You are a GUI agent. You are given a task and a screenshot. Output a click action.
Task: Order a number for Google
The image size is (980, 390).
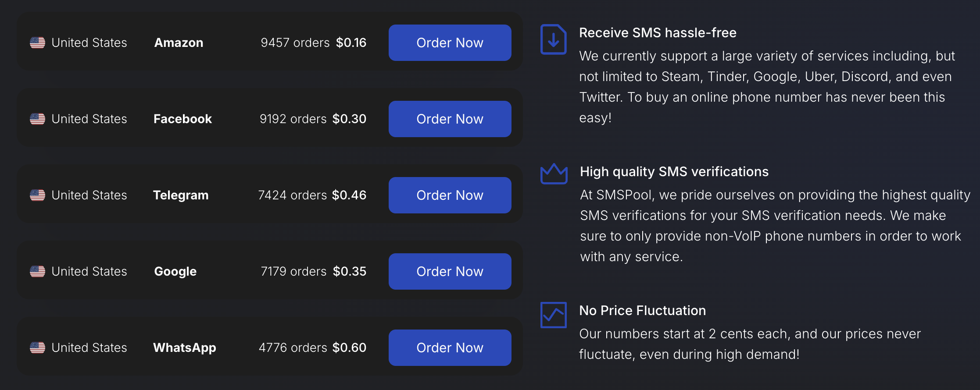[x=450, y=271]
